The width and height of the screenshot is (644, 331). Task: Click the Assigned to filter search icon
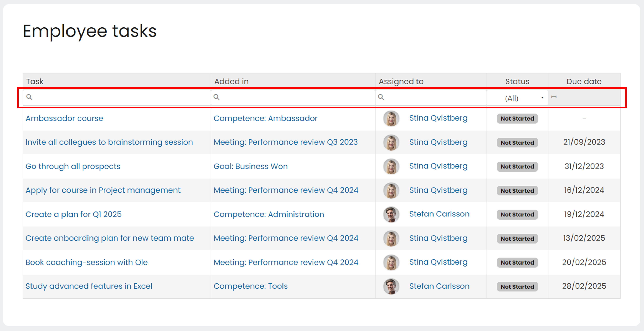pyautogui.click(x=381, y=97)
